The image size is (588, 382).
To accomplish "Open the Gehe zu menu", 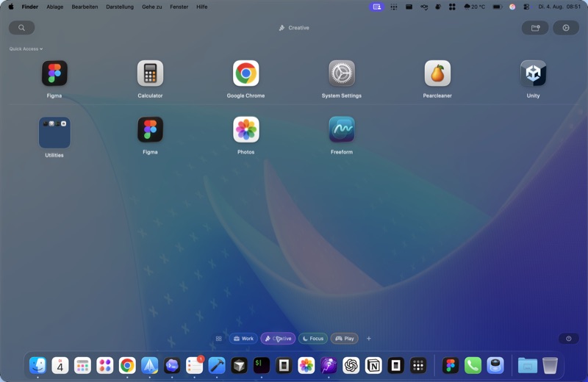I will click(x=152, y=7).
